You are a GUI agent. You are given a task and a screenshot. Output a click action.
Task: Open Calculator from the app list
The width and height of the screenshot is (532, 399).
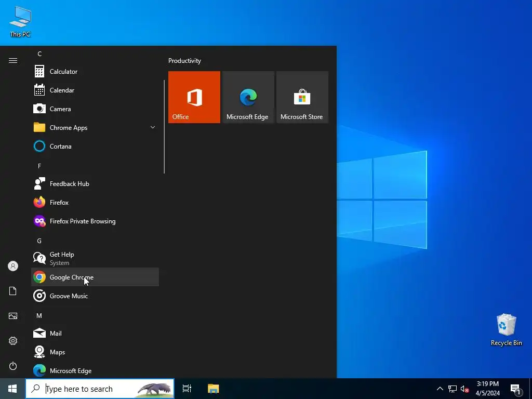pyautogui.click(x=95, y=72)
